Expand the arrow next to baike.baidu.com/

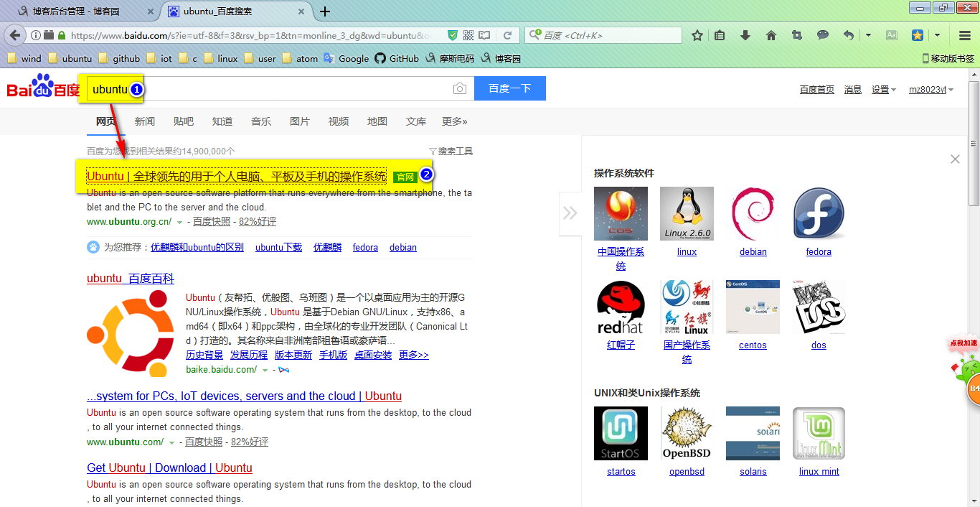coord(265,371)
